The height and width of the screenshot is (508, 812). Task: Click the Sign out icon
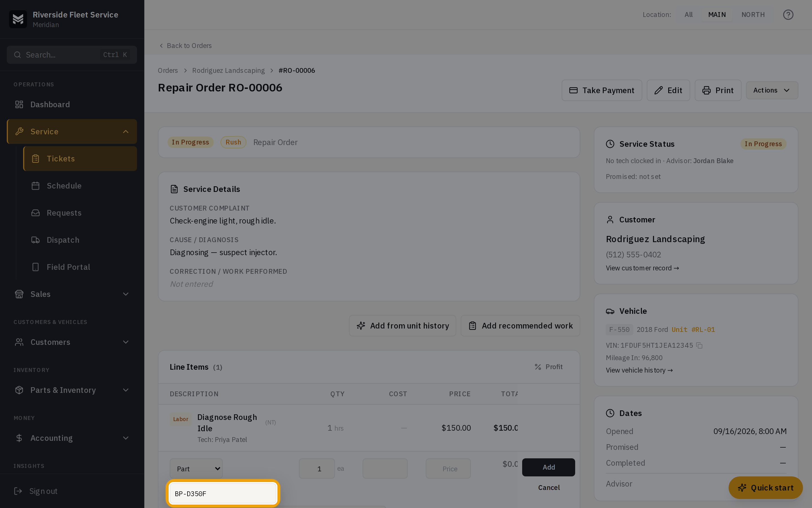point(18,491)
